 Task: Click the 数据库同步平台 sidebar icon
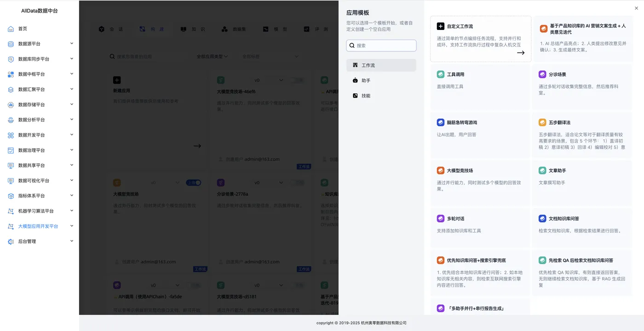(x=11, y=59)
